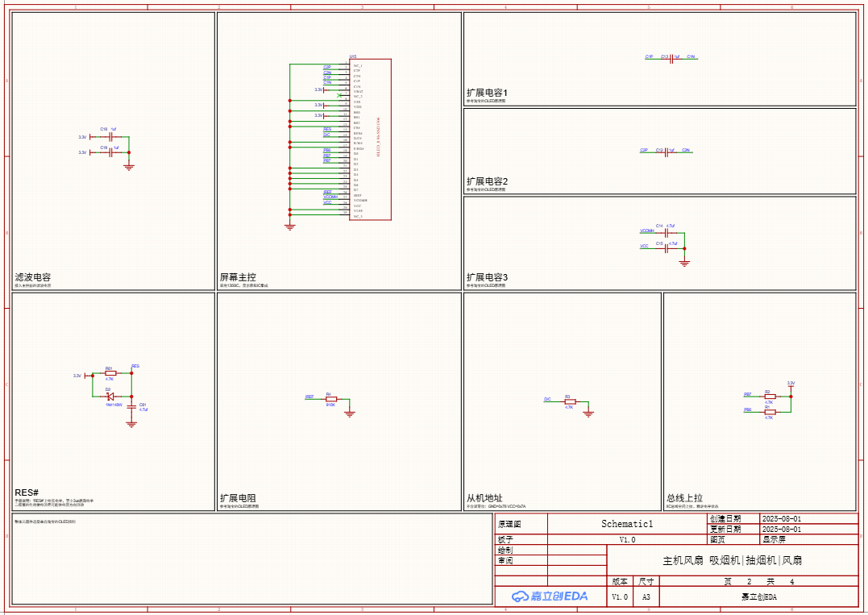Viewport: 868px width, 615px height.
Task: Select capacitor C14 on the VCOMH net
Action: 667,233
